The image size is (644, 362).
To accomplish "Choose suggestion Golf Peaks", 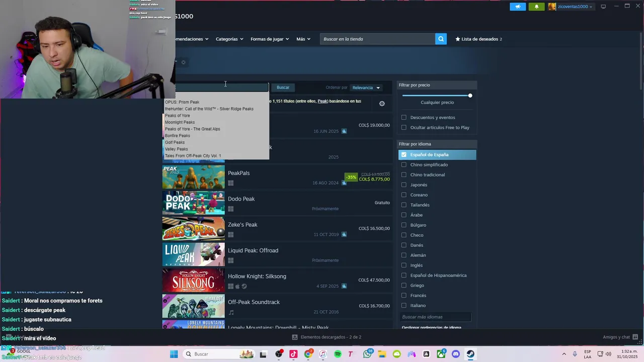I will coord(175,142).
